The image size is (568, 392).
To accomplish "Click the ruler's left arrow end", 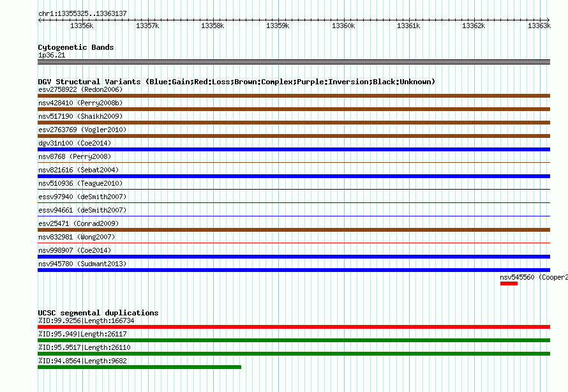I will click(40, 20).
